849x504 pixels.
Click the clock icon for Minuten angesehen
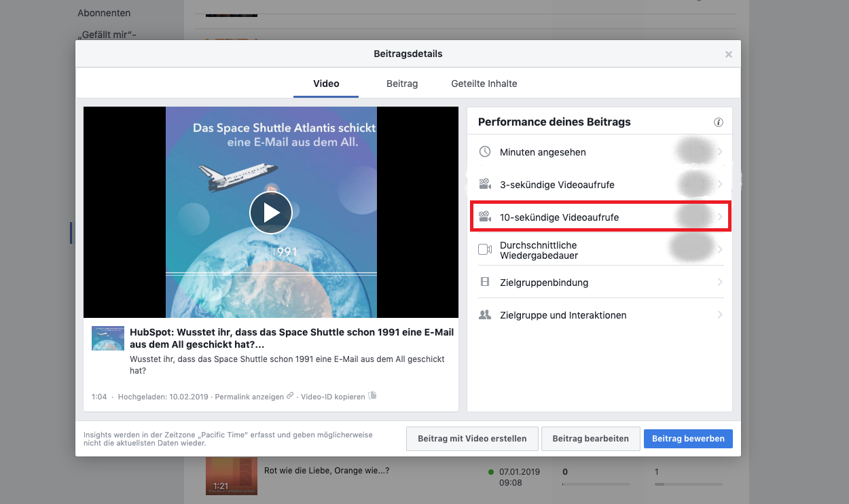[484, 151]
